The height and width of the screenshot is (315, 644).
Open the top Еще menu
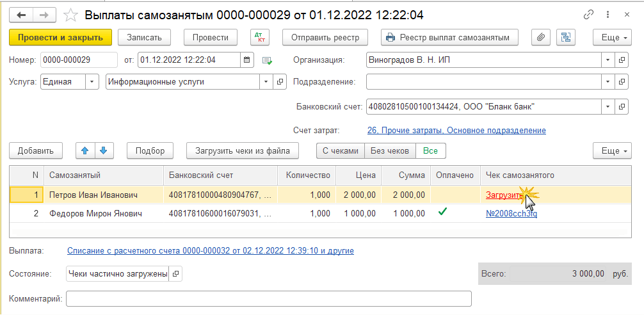(x=612, y=37)
